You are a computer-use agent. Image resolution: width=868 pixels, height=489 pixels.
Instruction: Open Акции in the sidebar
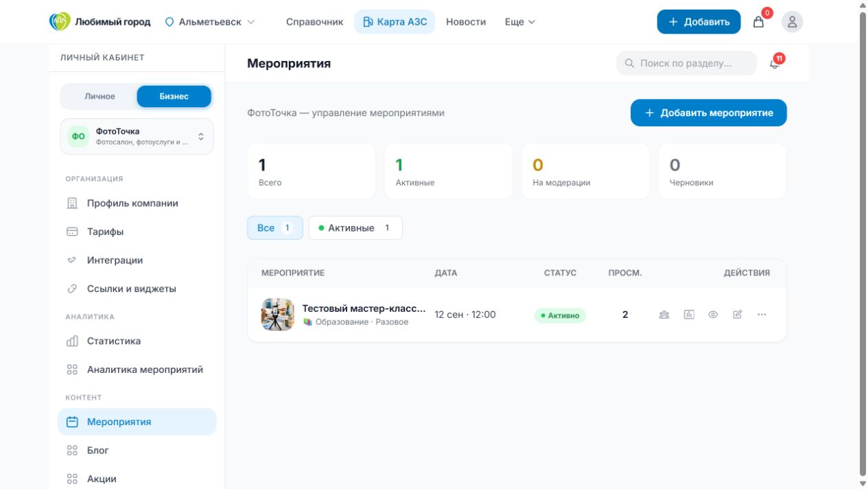[x=137, y=479]
